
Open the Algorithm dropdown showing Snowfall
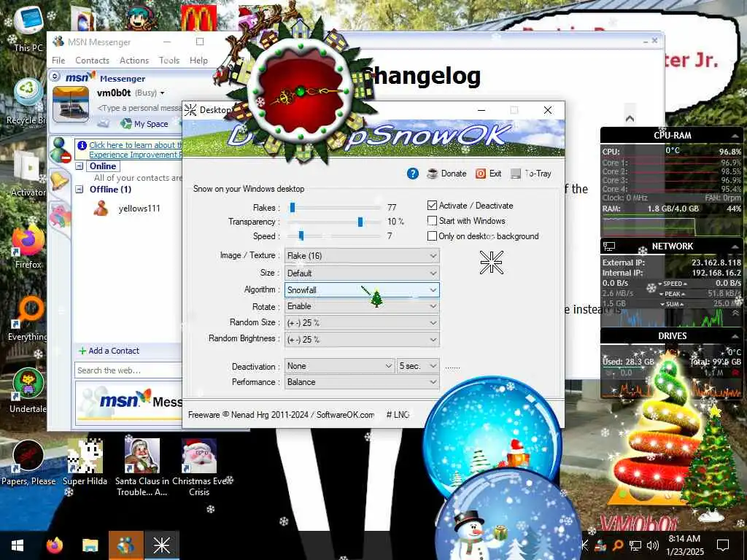362,290
